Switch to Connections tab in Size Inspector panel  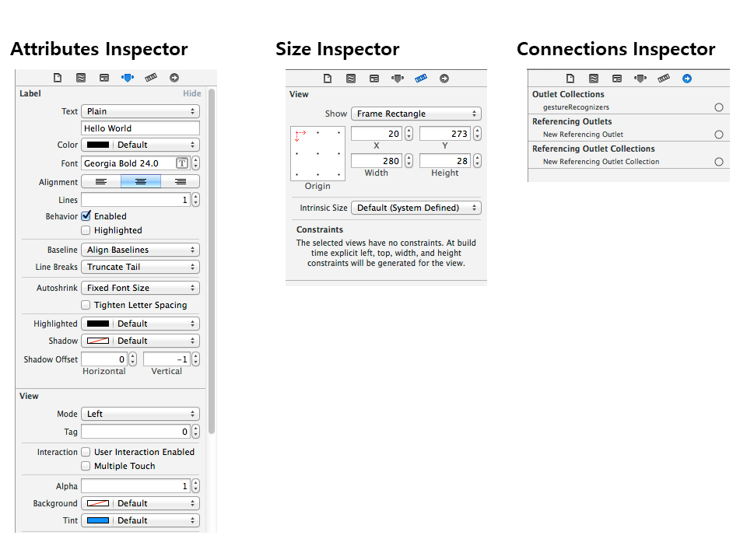point(444,79)
